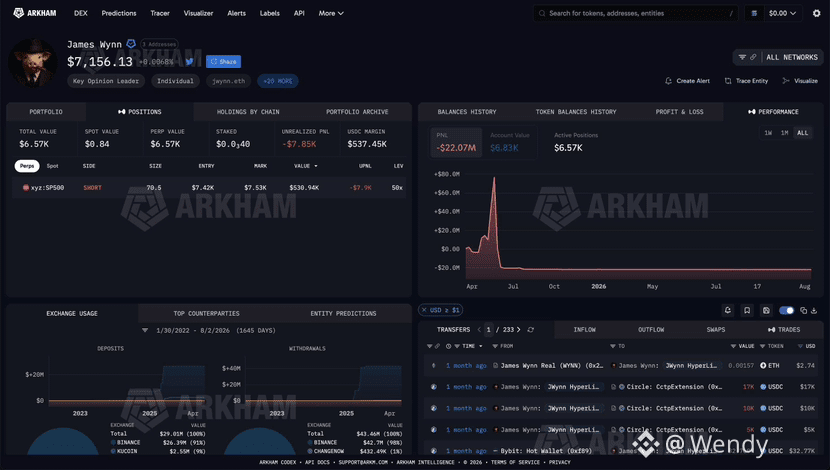Click the Ethereum chain icon in first transfer row
Viewport: 830px width, 470px height.
coord(434,365)
